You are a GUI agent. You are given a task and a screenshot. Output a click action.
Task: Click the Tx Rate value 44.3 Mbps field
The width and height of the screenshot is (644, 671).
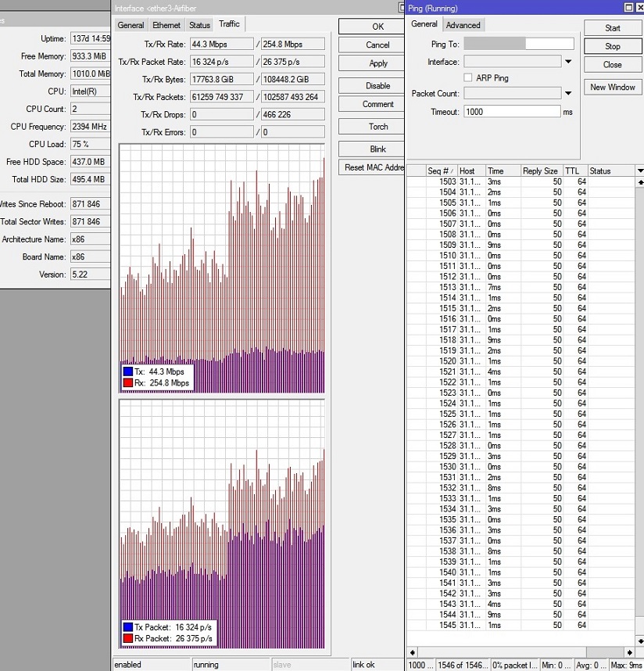[x=221, y=44]
